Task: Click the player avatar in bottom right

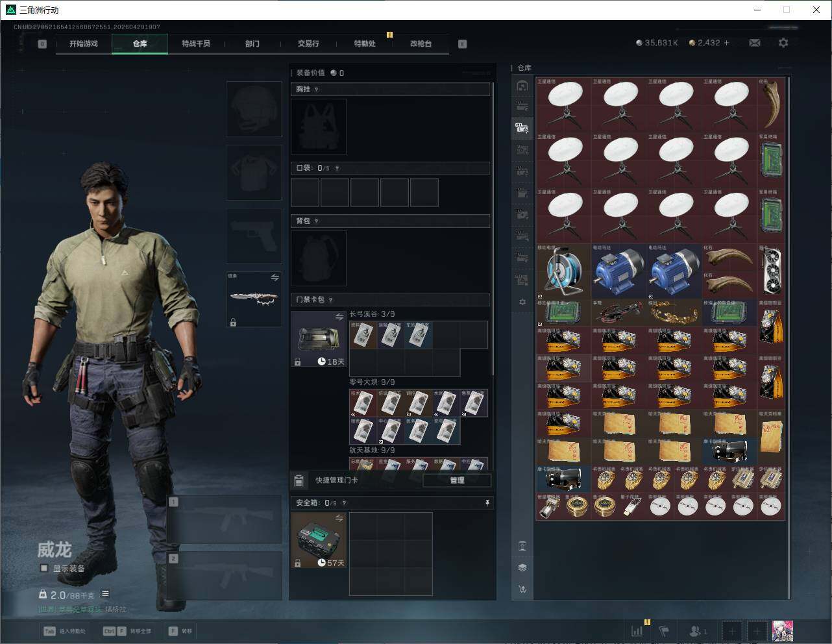Action: click(x=783, y=631)
